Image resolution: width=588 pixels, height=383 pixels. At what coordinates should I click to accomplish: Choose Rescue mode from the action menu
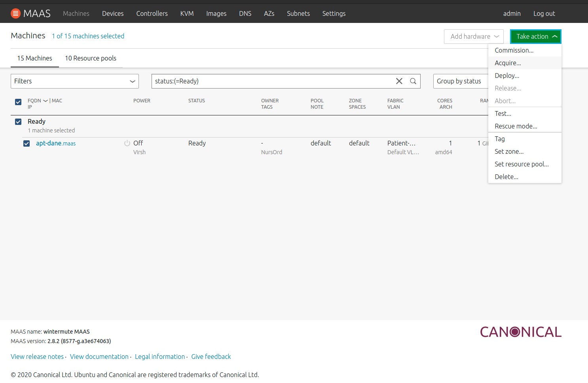coord(516,126)
